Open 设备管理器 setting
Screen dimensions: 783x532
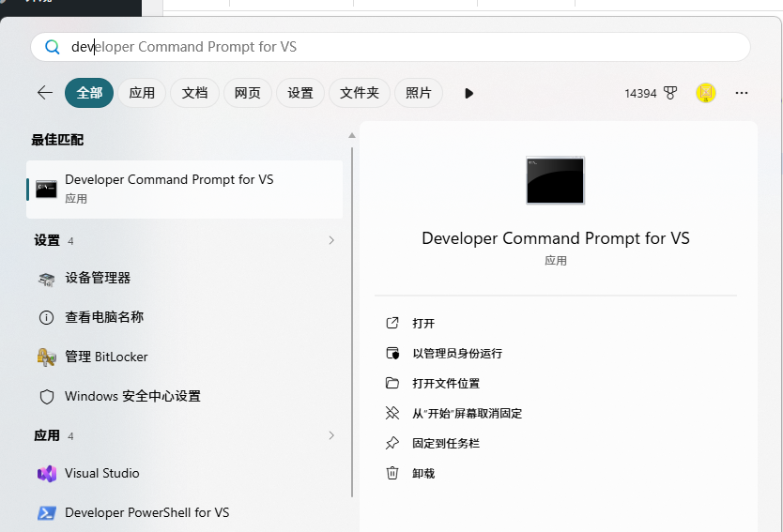[x=184, y=278]
